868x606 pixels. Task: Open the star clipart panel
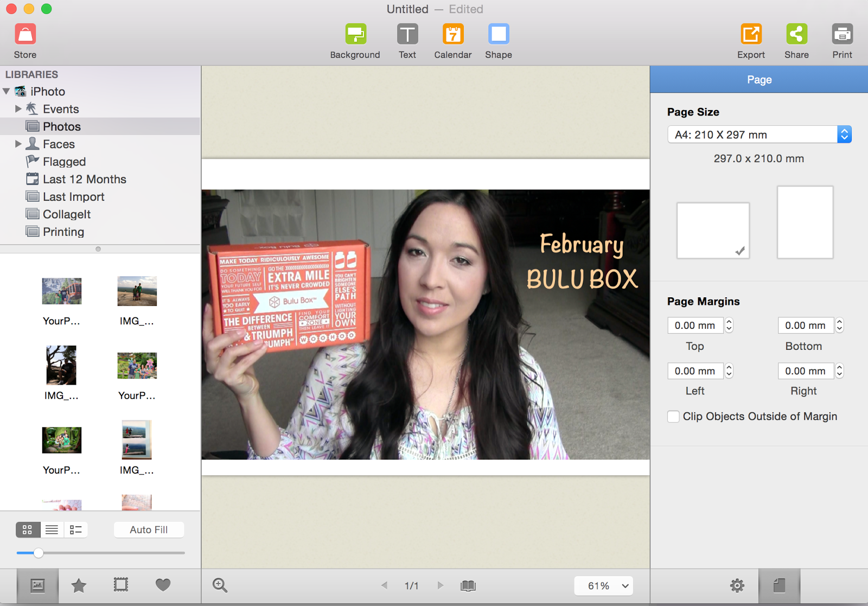pyautogui.click(x=79, y=585)
